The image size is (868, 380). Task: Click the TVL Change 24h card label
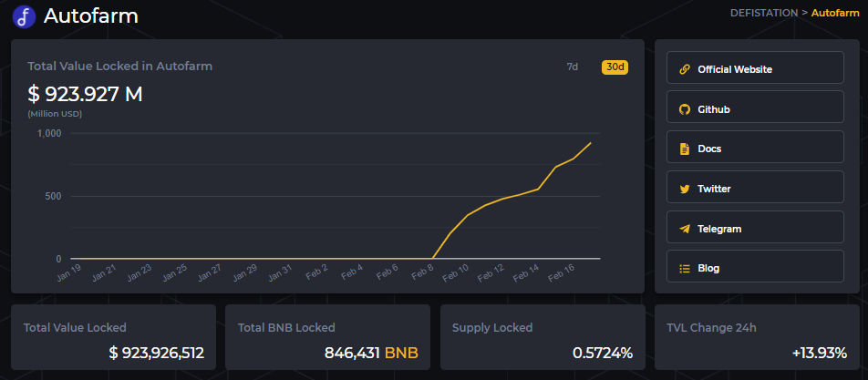(x=711, y=327)
